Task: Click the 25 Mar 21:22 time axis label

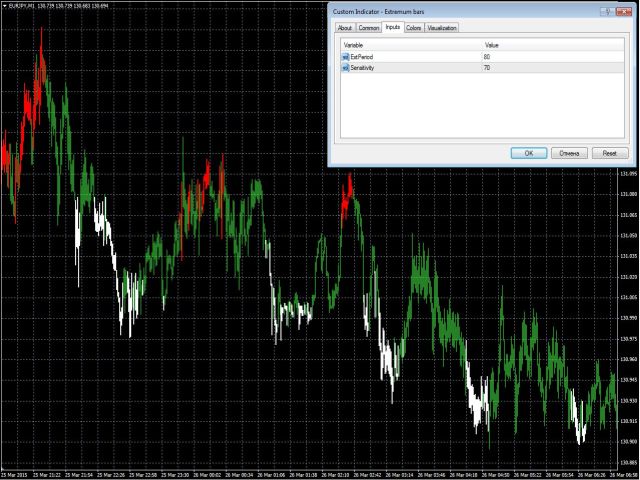Action: (x=47, y=474)
